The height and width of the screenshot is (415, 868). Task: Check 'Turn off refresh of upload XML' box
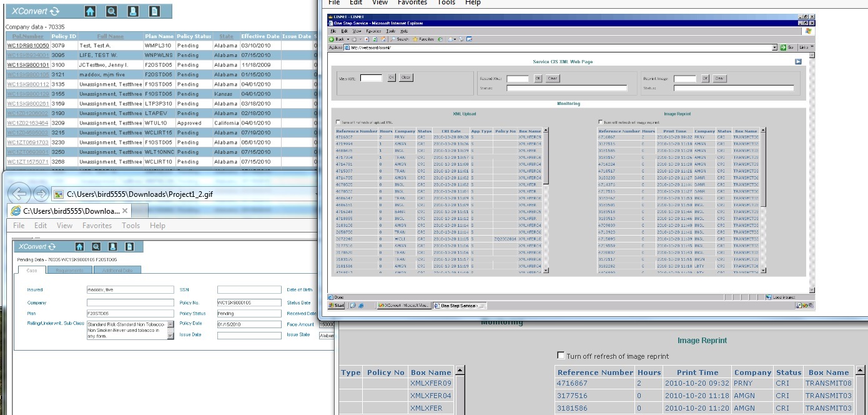click(338, 122)
